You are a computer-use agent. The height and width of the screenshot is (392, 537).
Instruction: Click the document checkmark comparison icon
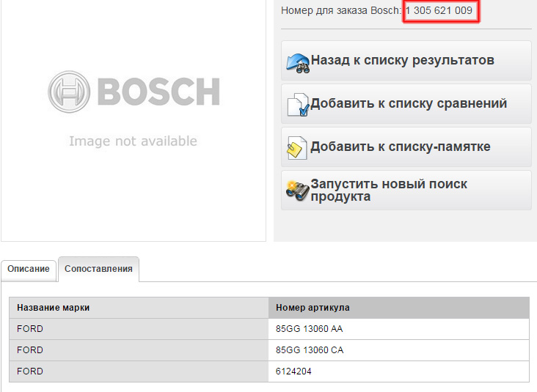coord(298,105)
